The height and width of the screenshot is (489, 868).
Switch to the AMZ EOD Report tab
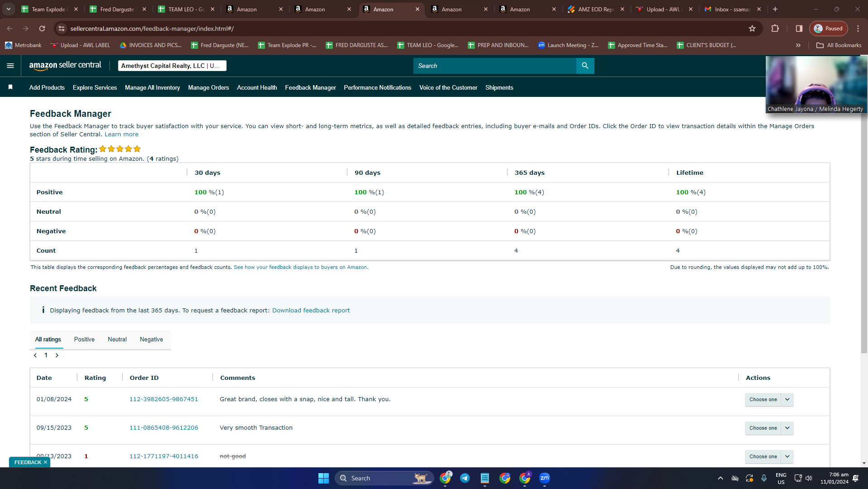(x=596, y=9)
